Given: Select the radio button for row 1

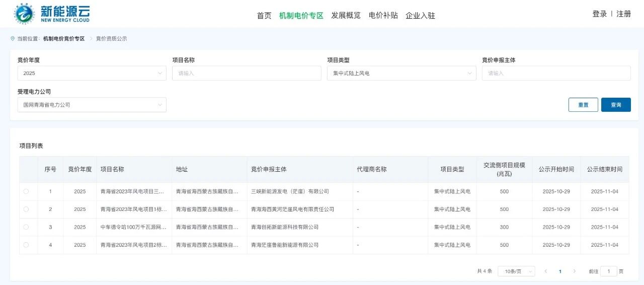Looking at the screenshot, I should coord(26,191).
